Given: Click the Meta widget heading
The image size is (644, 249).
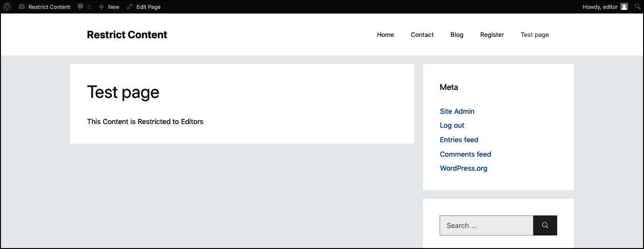Looking at the screenshot, I should 449,87.
